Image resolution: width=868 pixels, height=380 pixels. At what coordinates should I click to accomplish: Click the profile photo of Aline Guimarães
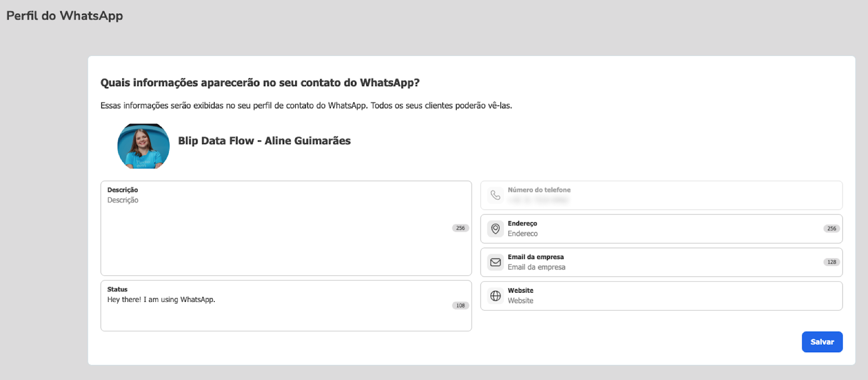143,146
